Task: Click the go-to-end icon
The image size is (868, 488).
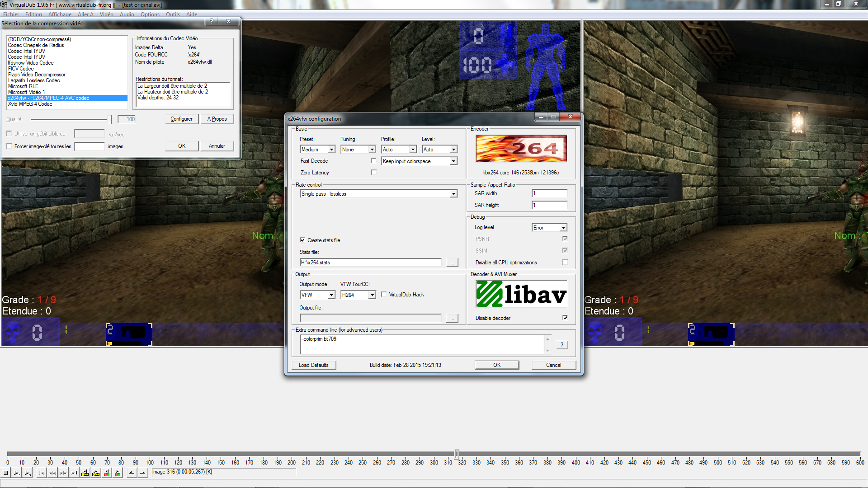Action: tap(74, 473)
